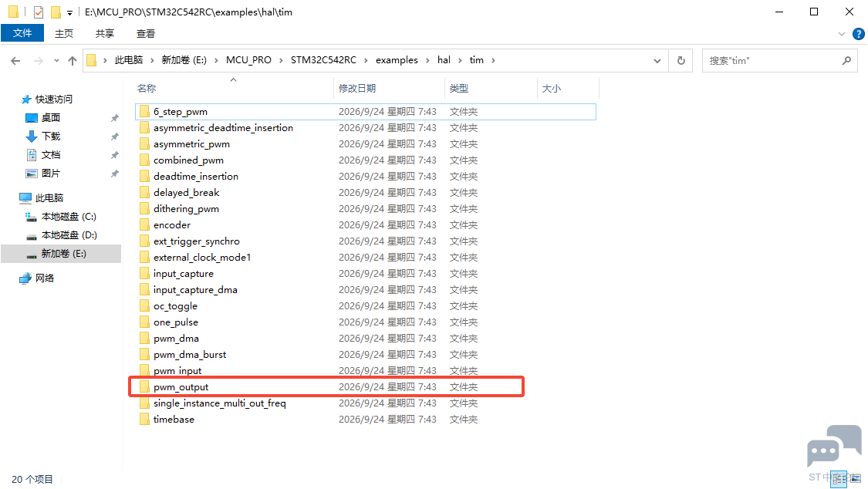868x489 pixels.
Task: Open recent locations dropdown arrow
Action: tap(56, 61)
